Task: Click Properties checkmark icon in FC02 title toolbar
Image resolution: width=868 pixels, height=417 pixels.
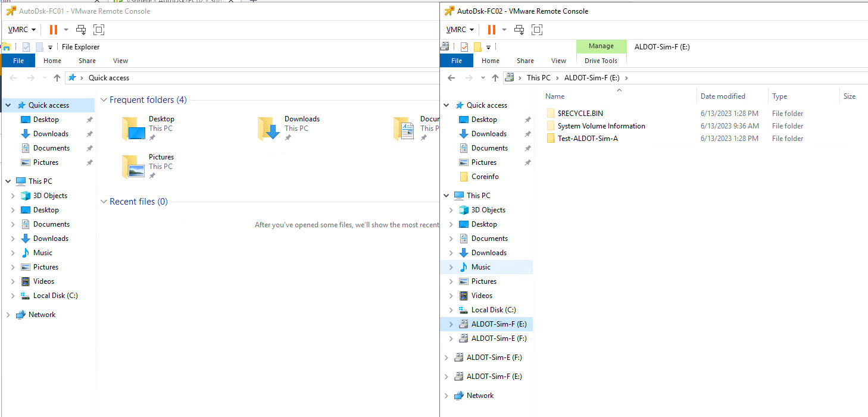Action: click(x=464, y=47)
